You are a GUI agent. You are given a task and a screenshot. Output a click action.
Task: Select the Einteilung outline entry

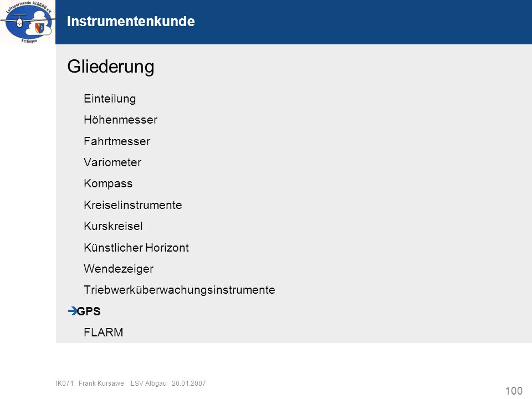(x=110, y=99)
